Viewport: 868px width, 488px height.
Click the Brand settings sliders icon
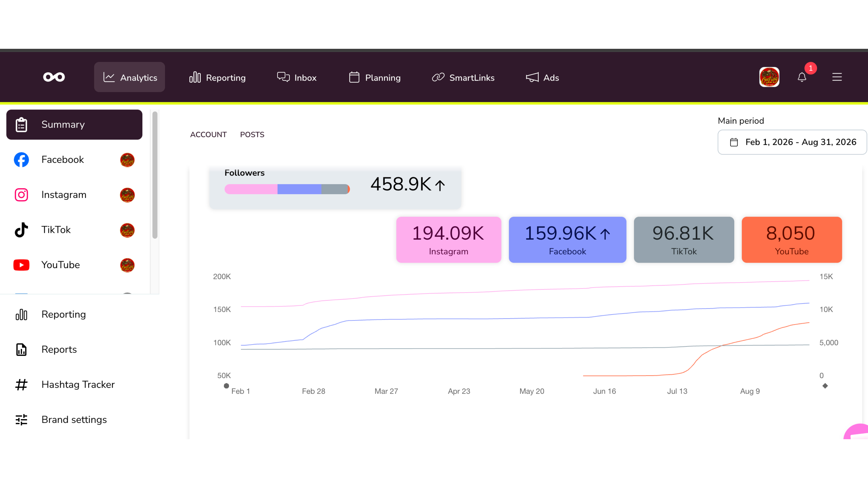tap(21, 420)
